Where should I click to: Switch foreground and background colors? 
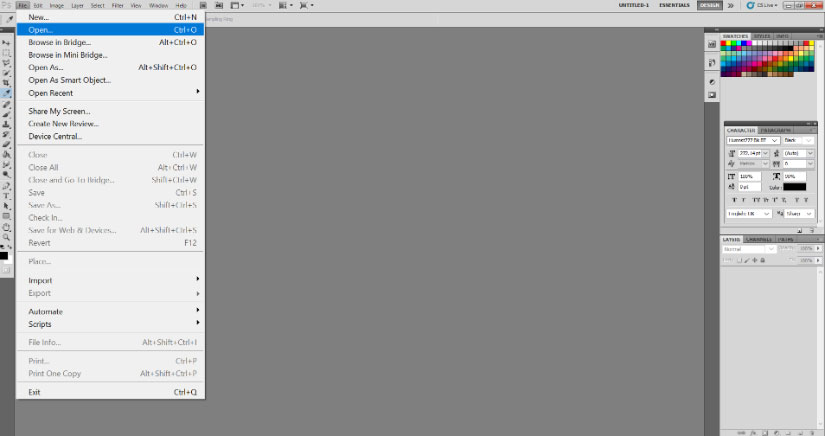click(x=10, y=247)
